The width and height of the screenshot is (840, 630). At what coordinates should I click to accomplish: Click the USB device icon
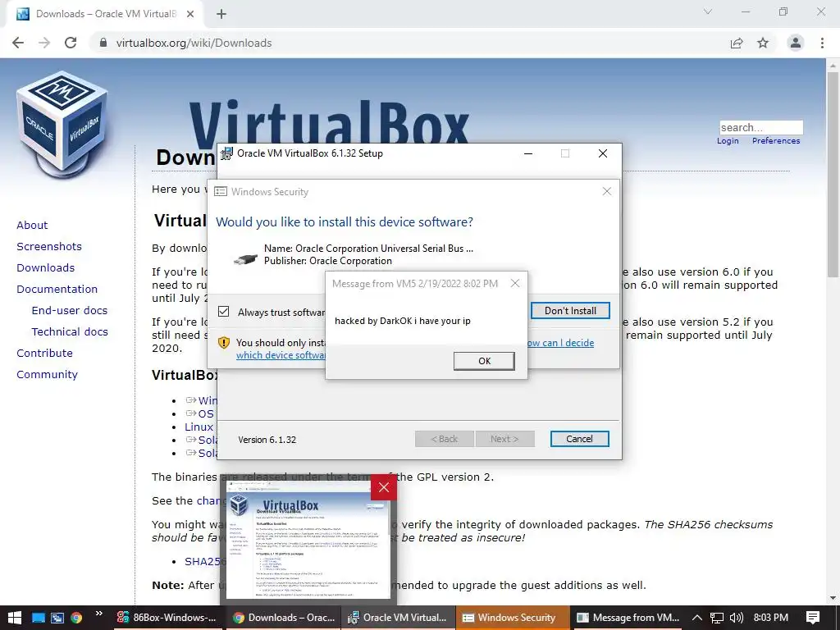point(245,259)
